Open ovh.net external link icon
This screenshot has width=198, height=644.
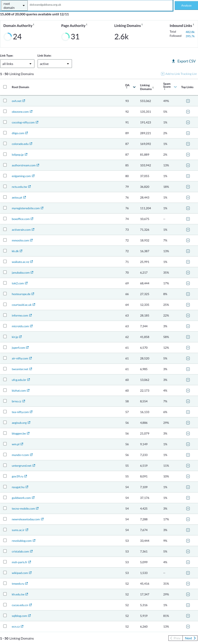click(24, 101)
